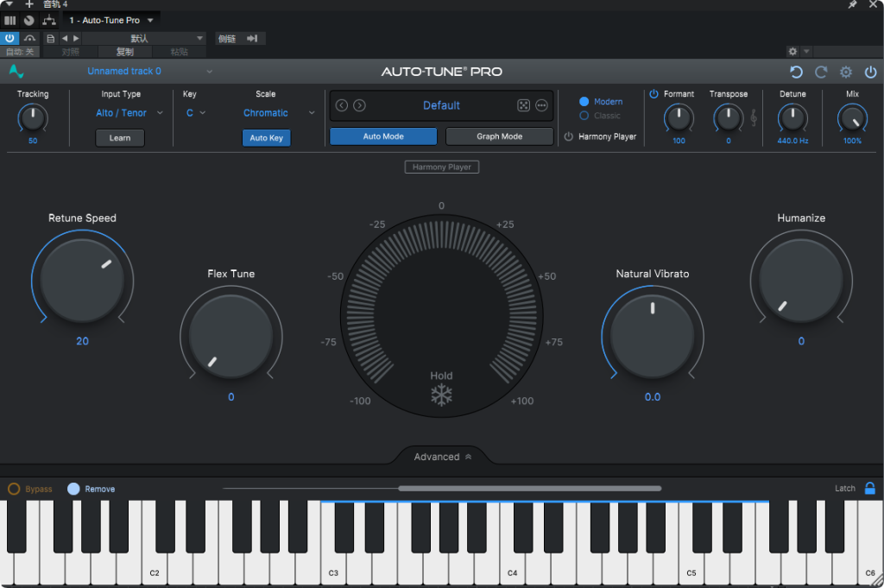
Task: Open the Unnamed track 0 dropdown
Action: pos(149,71)
